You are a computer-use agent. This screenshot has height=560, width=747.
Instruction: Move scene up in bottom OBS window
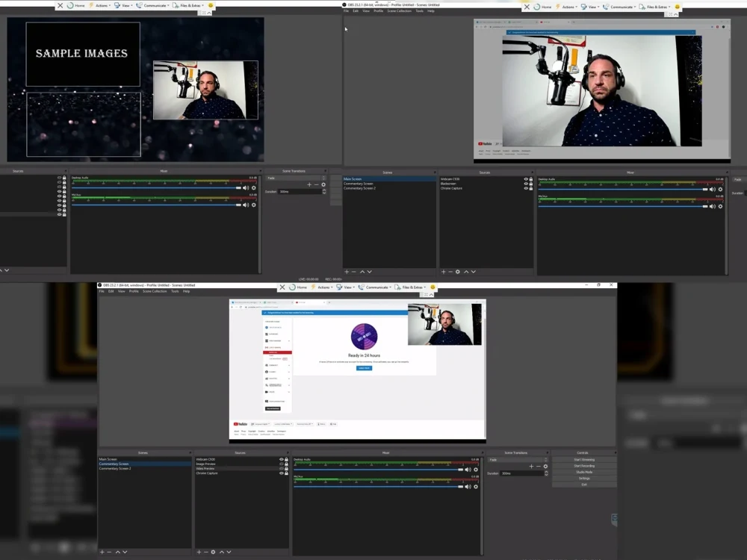click(118, 552)
